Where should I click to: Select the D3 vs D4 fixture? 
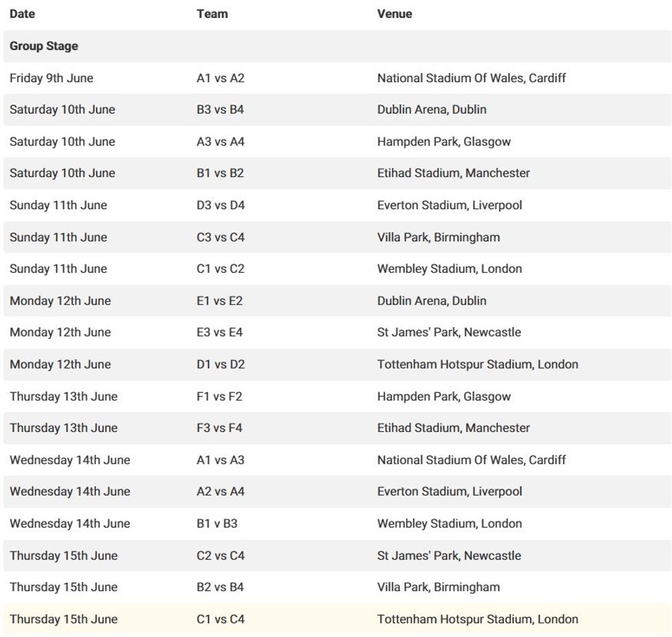click(x=220, y=205)
